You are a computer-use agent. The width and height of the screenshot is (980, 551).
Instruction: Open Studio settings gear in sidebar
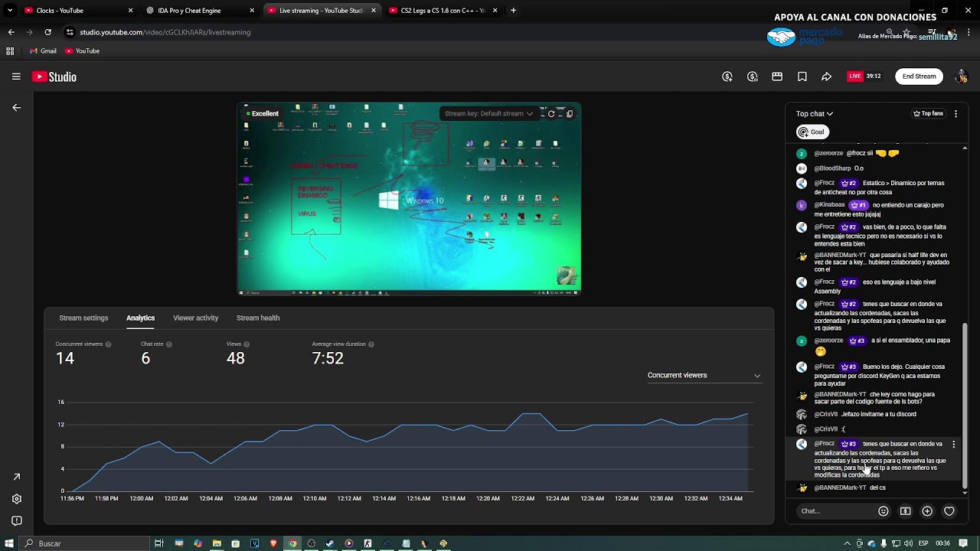click(x=16, y=499)
